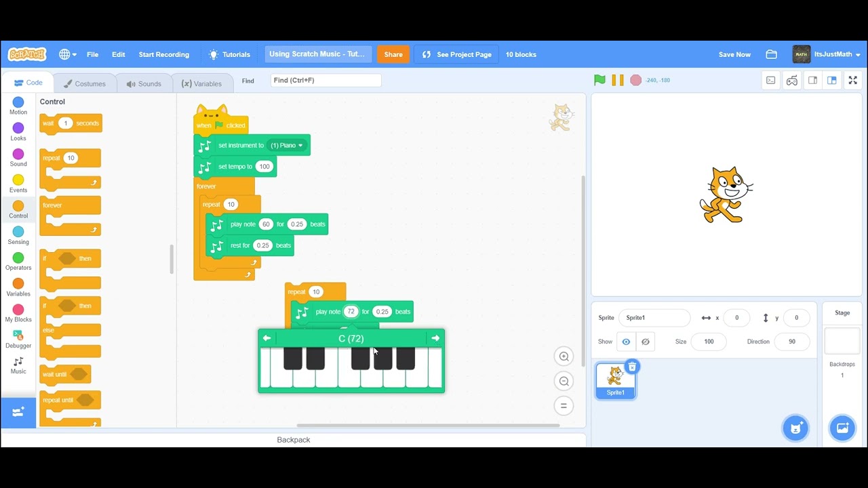Select the Sound block category
868x488 pixels.
tap(18, 158)
